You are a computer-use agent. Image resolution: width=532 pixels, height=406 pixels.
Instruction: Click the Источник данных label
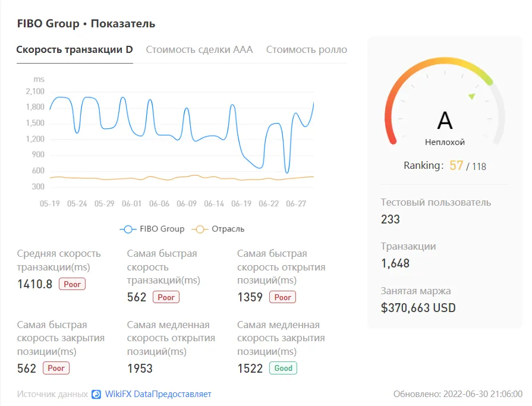pos(52,394)
